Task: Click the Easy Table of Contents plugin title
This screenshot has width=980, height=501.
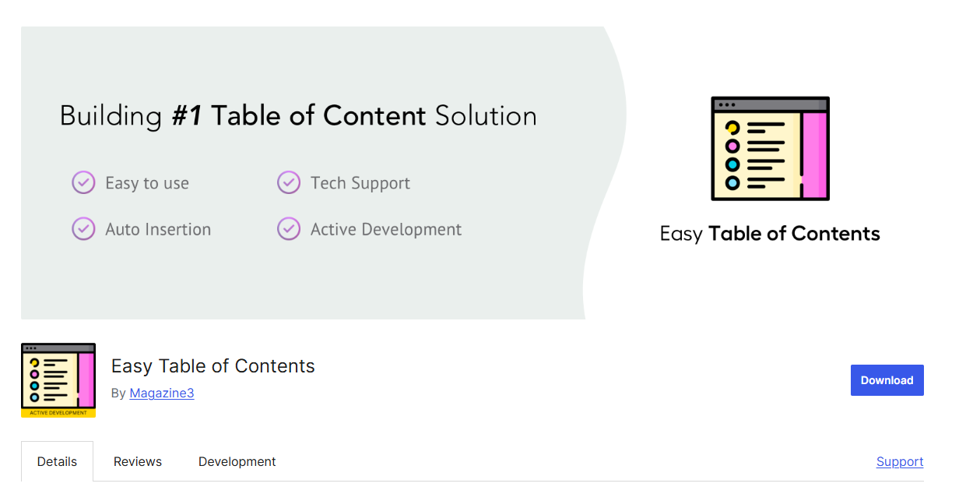Action: click(x=213, y=365)
